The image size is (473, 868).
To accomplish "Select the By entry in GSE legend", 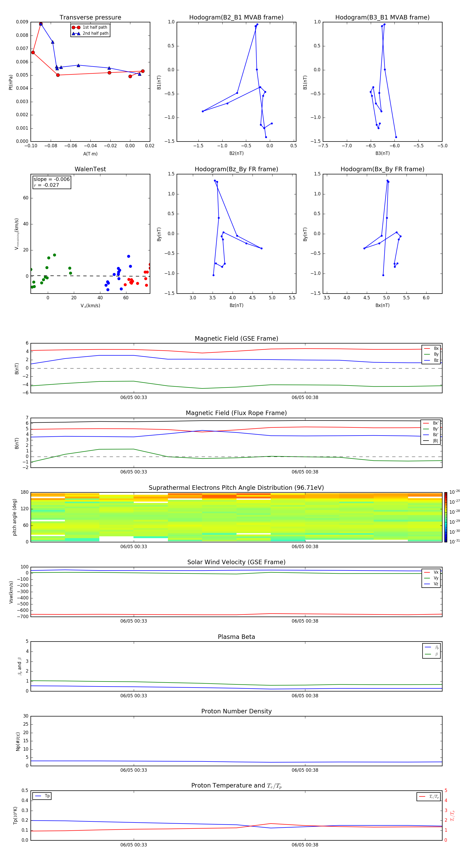I will (x=431, y=354).
